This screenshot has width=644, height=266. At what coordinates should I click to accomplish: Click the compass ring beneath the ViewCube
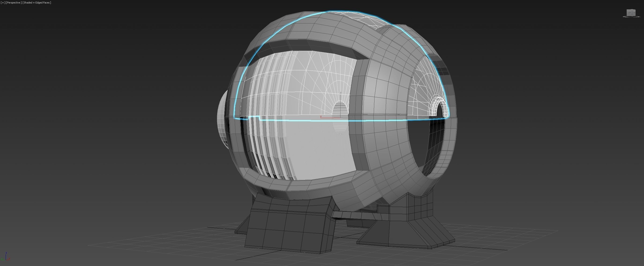pyautogui.click(x=631, y=17)
